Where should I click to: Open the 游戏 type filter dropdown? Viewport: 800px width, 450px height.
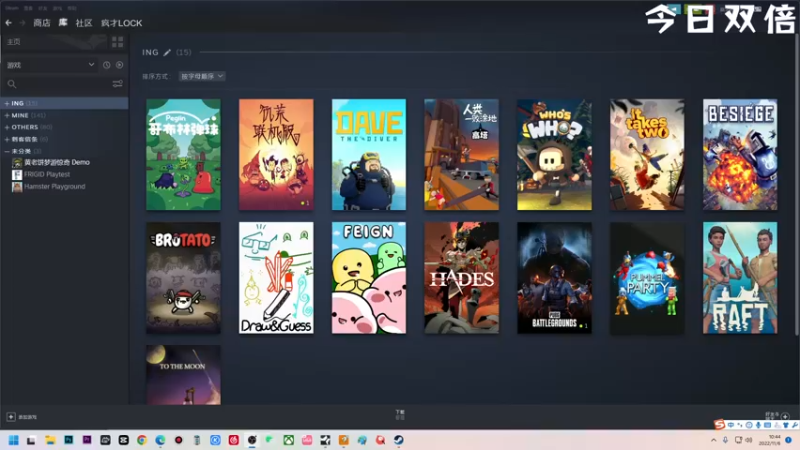(50, 65)
